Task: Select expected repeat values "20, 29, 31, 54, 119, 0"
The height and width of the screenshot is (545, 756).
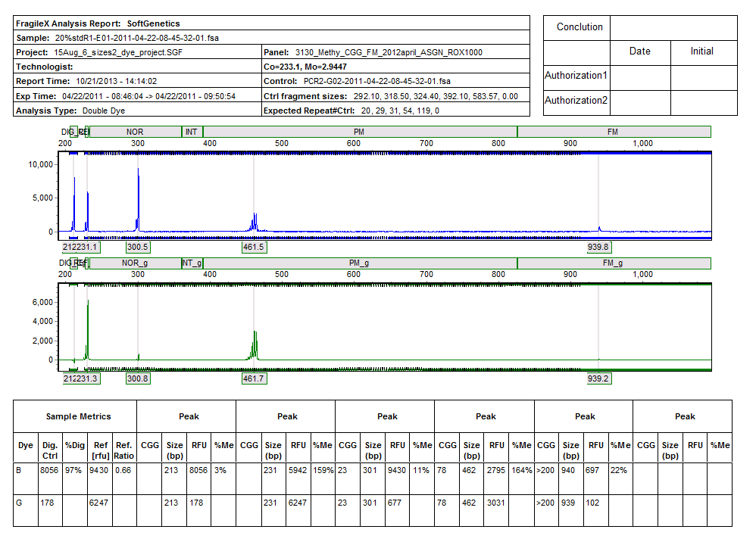Action: (400, 111)
